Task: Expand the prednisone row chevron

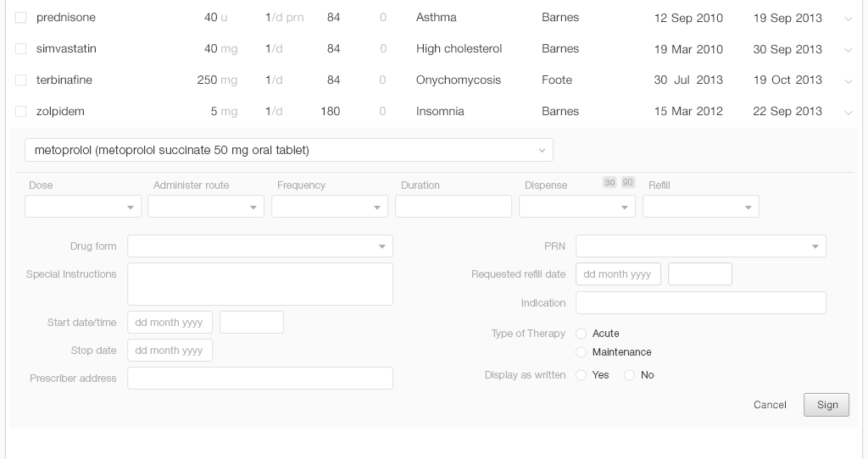Action: (x=848, y=19)
